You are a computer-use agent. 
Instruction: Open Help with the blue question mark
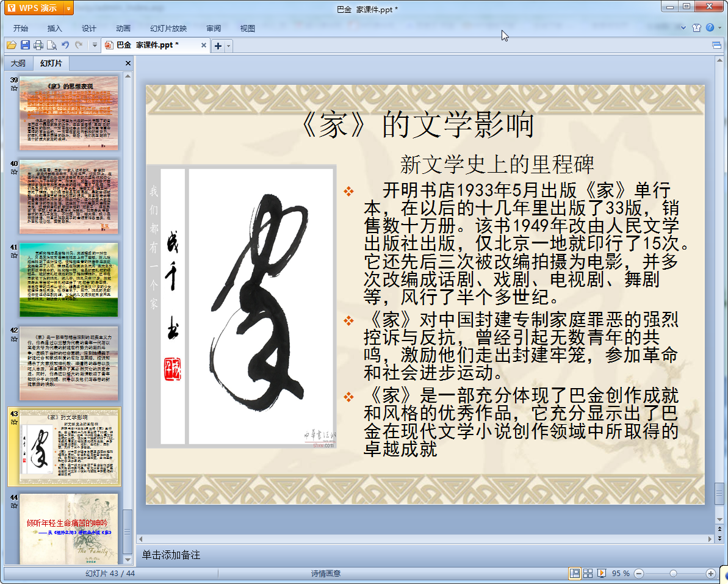tap(710, 28)
